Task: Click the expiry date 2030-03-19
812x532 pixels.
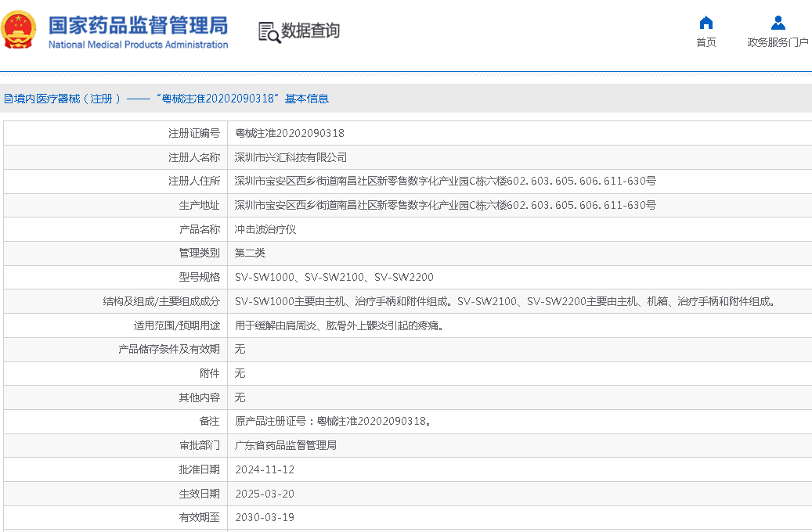Action: (265, 517)
